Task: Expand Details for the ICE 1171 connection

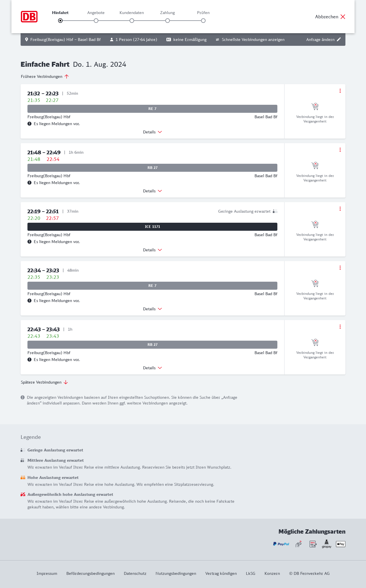Action: point(152,250)
